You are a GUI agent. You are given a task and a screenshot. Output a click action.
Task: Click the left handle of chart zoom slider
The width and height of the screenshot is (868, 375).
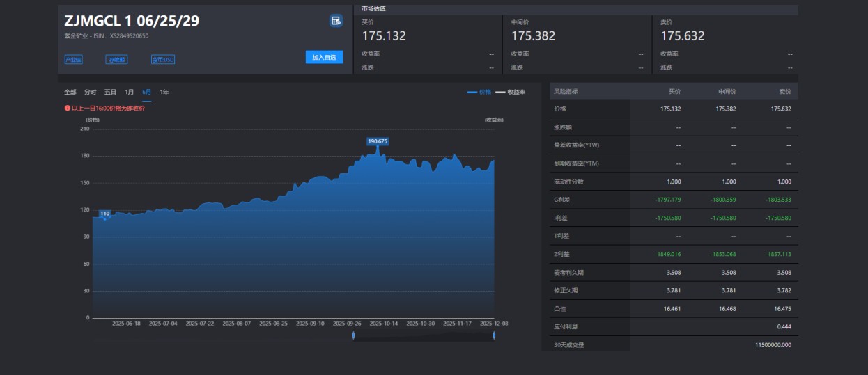coord(354,335)
